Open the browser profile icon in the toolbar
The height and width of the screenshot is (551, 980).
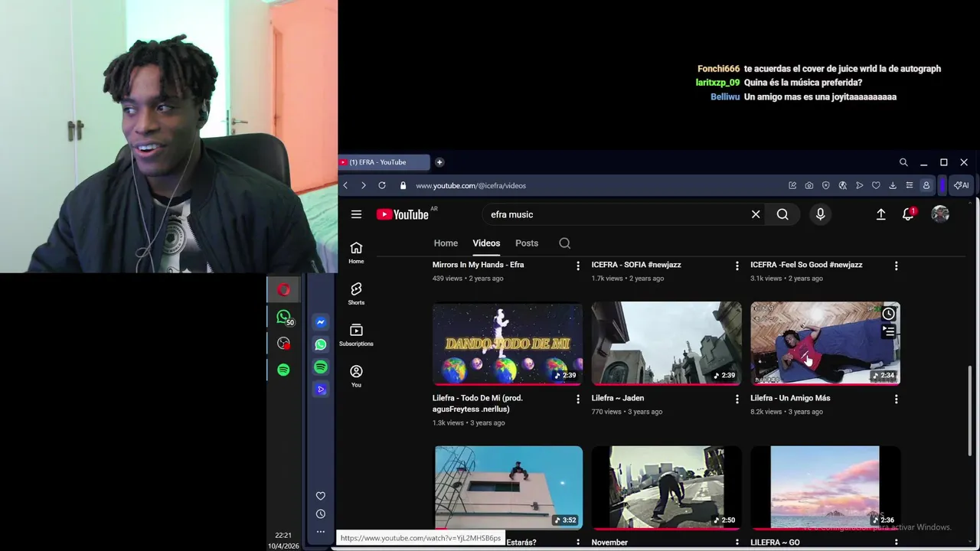926,185
